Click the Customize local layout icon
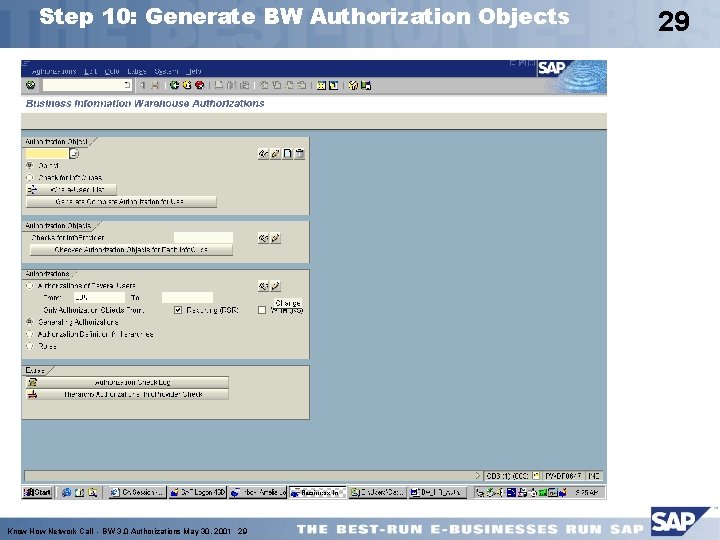The image size is (720, 540). coord(366,85)
